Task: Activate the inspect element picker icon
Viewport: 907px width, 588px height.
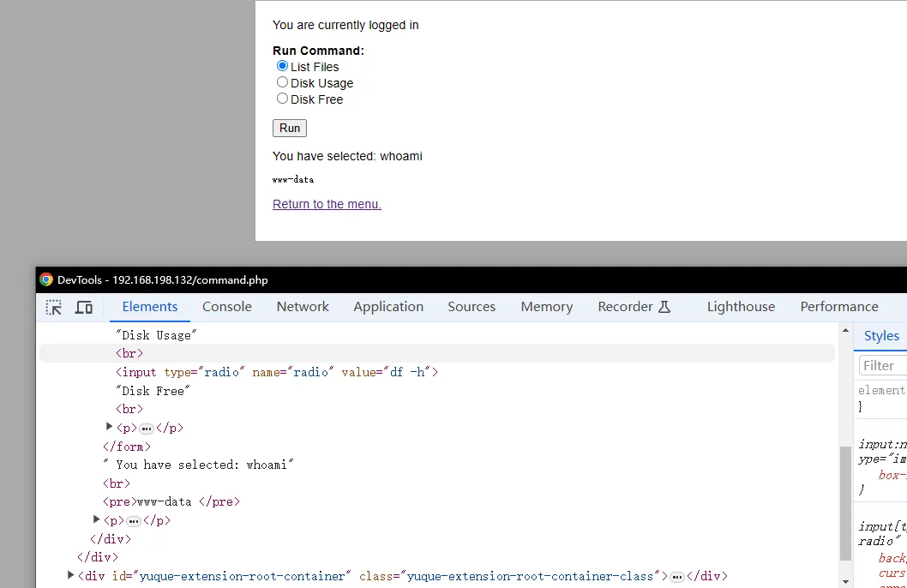Action: point(54,307)
